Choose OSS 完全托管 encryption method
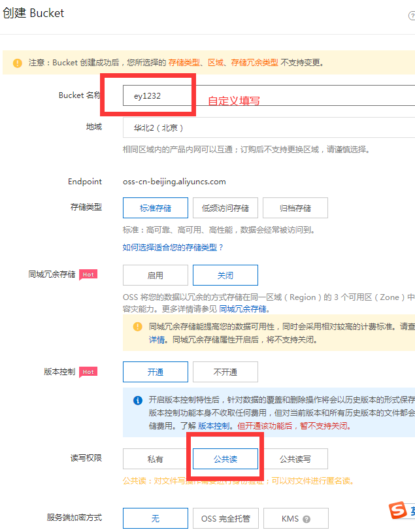Viewport: 415px width, 532px height. coord(225,519)
